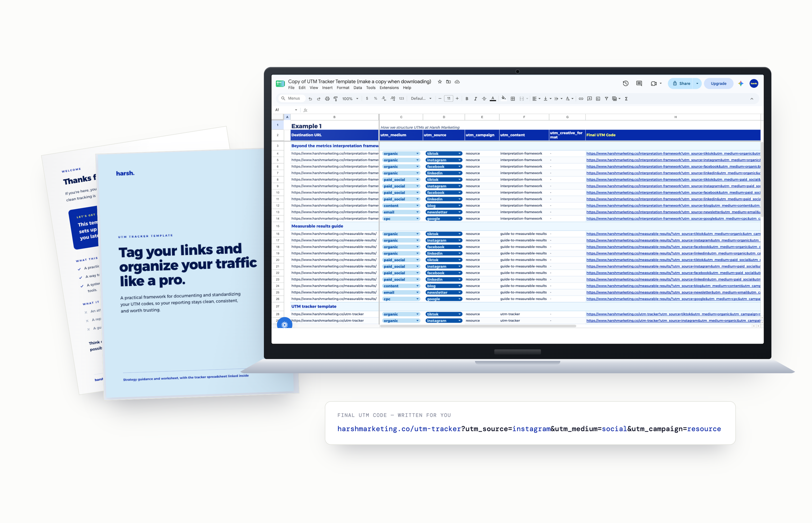Open the Default font family dropdown
Image resolution: width=812 pixels, height=523 pixels.
421,98
